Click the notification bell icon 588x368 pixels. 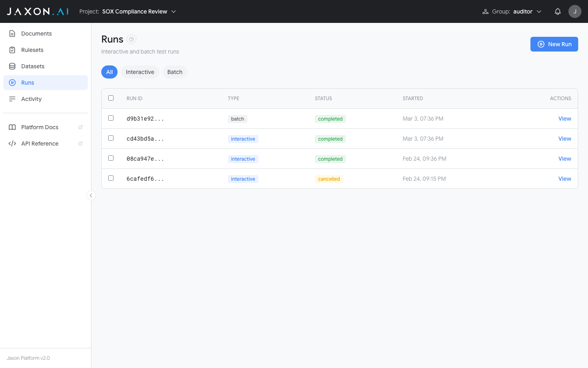click(557, 11)
